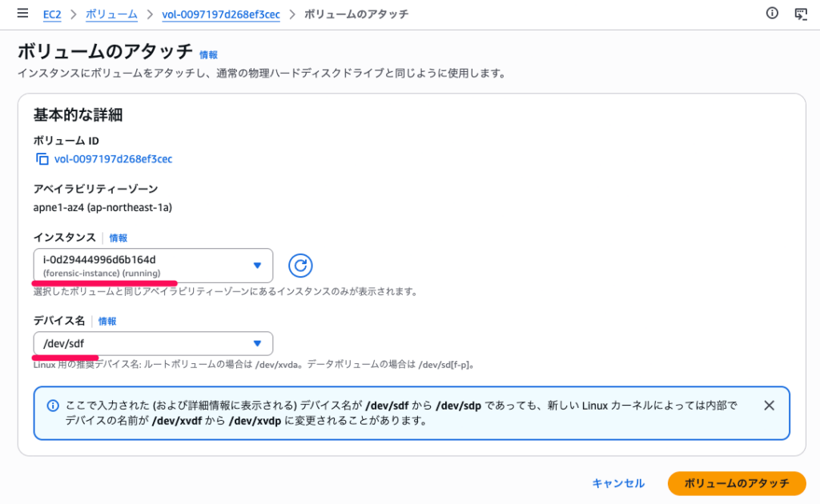Image resolution: width=820 pixels, height=504 pixels.
Task: Click the info icon inside the blue alert
Action: click(53, 406)
